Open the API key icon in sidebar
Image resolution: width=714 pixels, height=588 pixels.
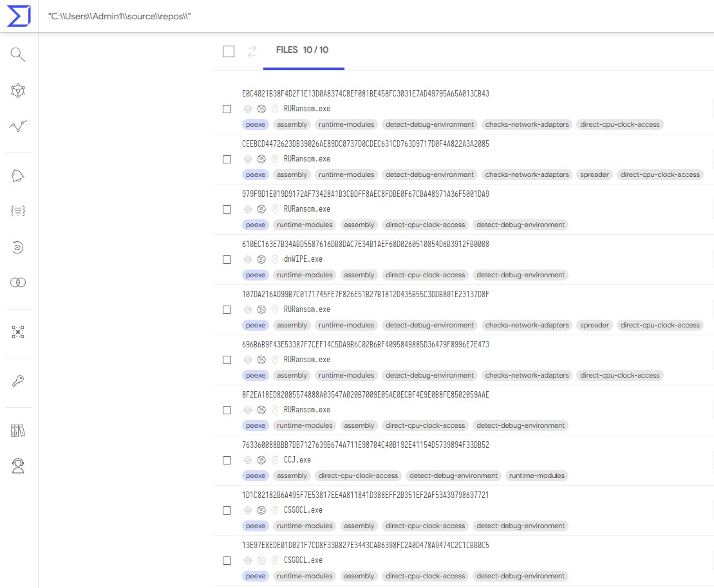point(18,381)
